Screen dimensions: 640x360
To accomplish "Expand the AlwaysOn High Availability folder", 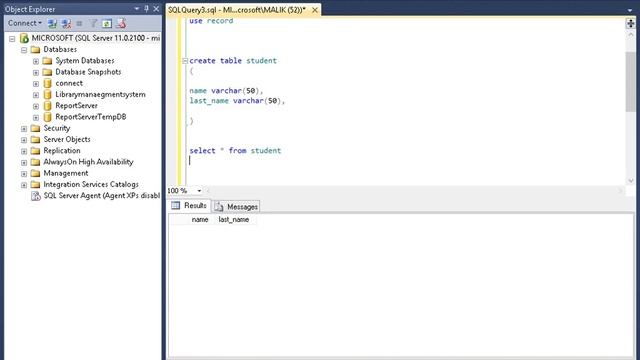I will click(24, 162).
